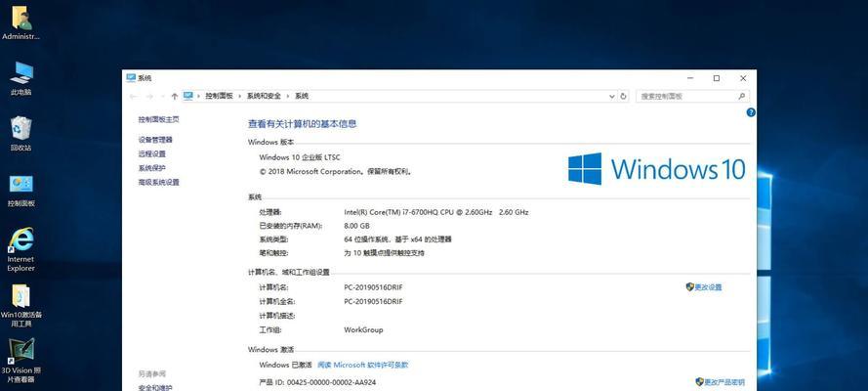Expand recent locations dropdown arrow
Image resolution: width=868 pixels, height=391 pixels.
pos(162,97)
